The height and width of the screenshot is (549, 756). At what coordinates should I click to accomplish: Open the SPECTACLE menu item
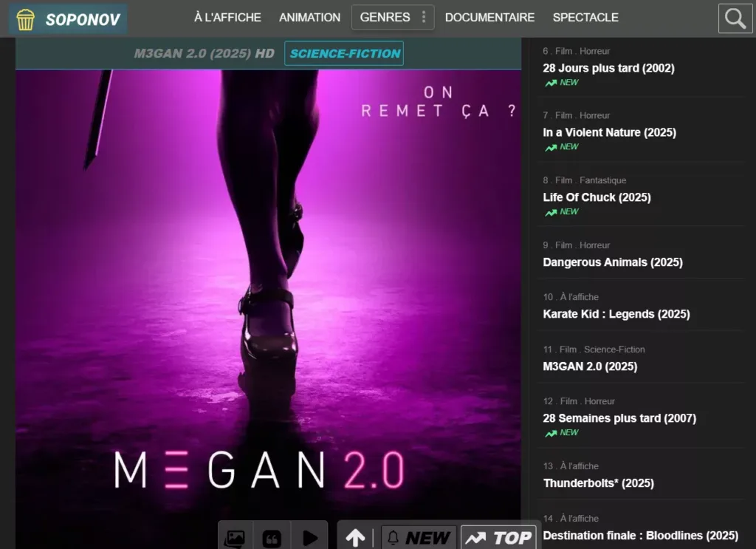tap(585, 17)
